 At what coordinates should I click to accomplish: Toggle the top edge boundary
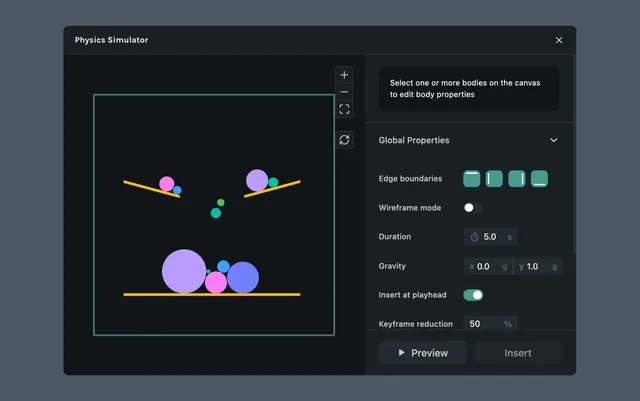471,179
